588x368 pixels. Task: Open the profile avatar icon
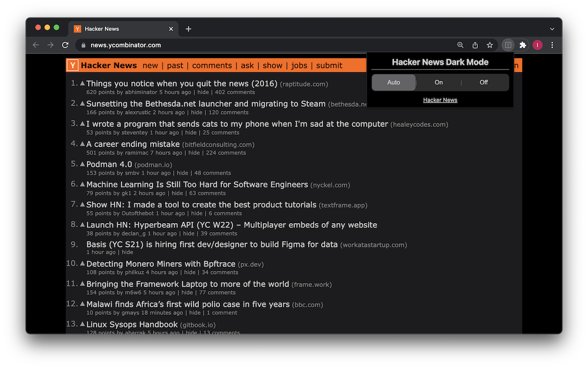click(537, 45)
